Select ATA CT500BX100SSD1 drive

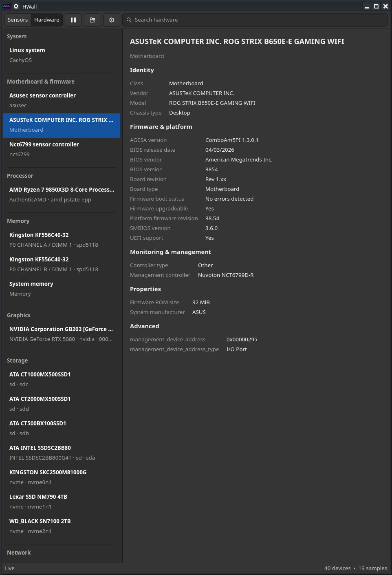pos(62,428)
